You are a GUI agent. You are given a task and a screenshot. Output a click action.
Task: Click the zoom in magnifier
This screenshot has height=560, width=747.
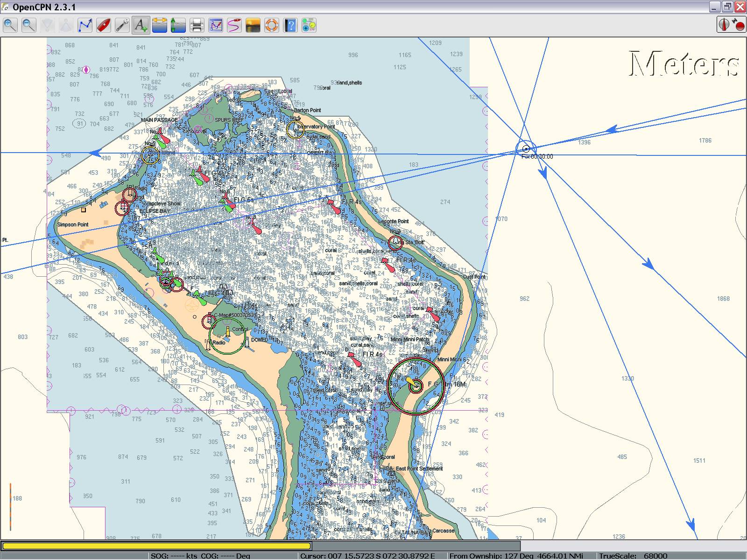pos(10,25)
